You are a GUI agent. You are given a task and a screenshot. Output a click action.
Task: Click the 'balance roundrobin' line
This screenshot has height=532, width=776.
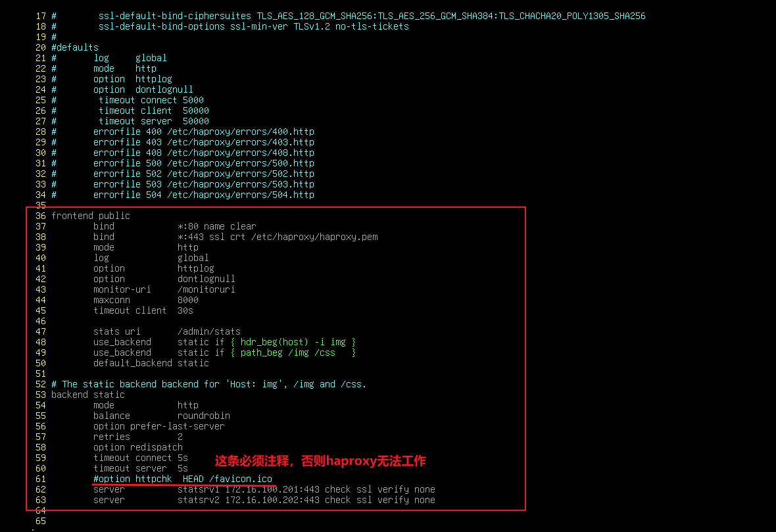click(161, 416)
